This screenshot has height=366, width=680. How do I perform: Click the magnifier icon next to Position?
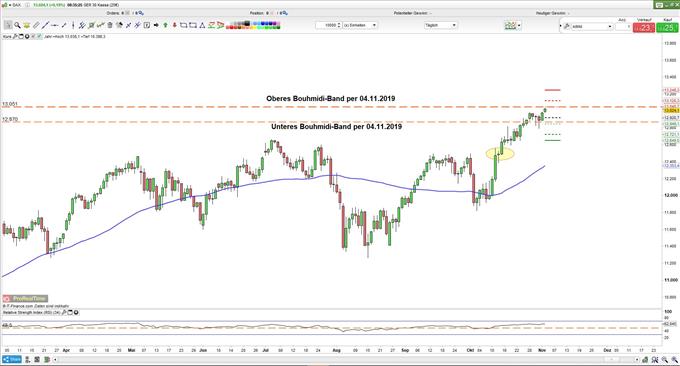[x=285, y=13]
